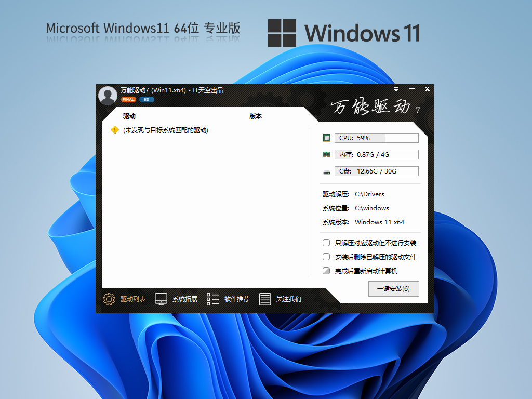The width and height of the screenshot is (532, 399).
Task: Enable 安装后删除已解压的驱动文件 checkbox
Action: pos(326,257)
